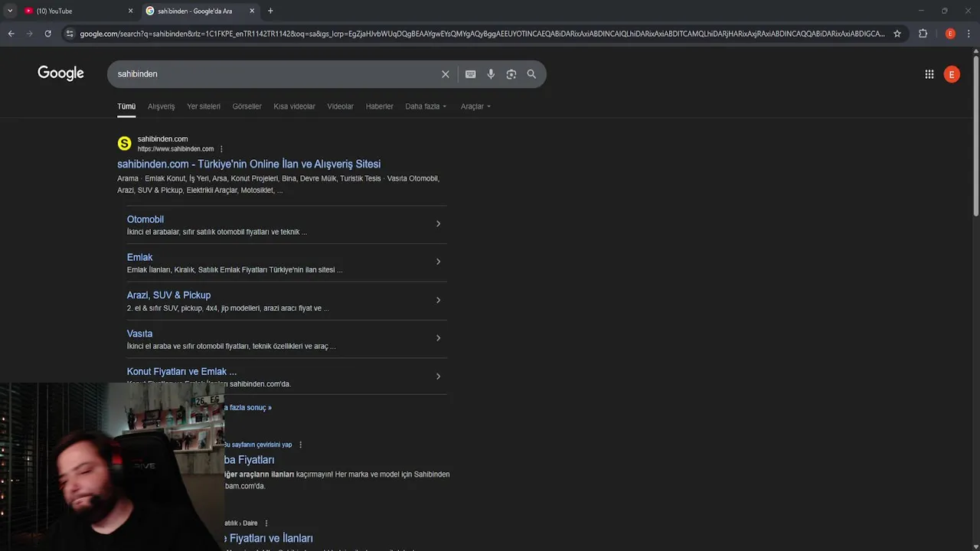Go back using browser back arrow
This screenshot has height=551, width=980.
coord(11,34)
